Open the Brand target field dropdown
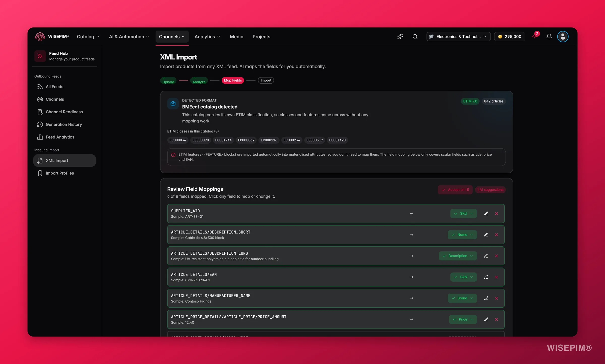This screenshot has width=605, height=364. (x=462, y=298)
